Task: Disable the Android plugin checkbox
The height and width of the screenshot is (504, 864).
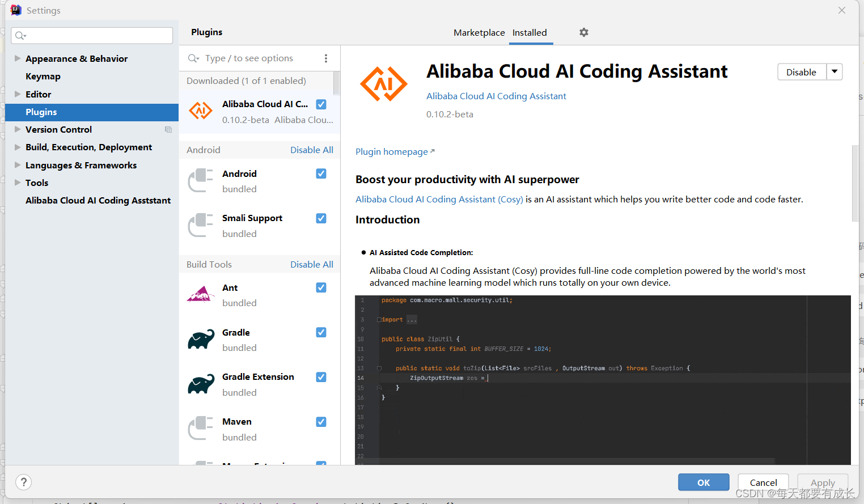Action: 321,173
